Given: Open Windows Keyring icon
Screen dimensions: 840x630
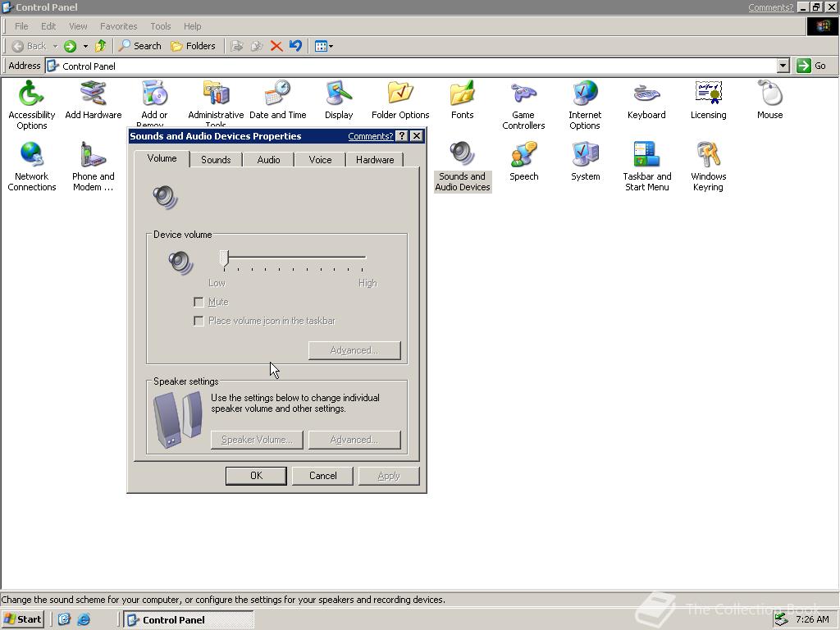Looking at the screenshot, I should [x=708, y=166].
